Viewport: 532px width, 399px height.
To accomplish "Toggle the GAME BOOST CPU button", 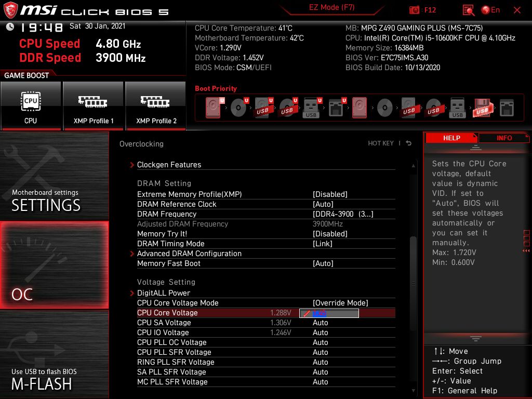I will point(31,106).
